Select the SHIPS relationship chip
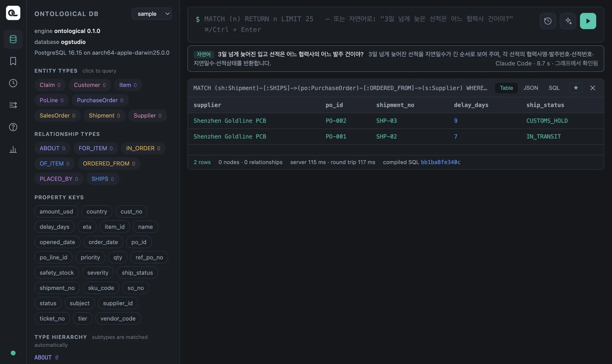This screenshot has width=612, height=364. [x=103, y=179]
